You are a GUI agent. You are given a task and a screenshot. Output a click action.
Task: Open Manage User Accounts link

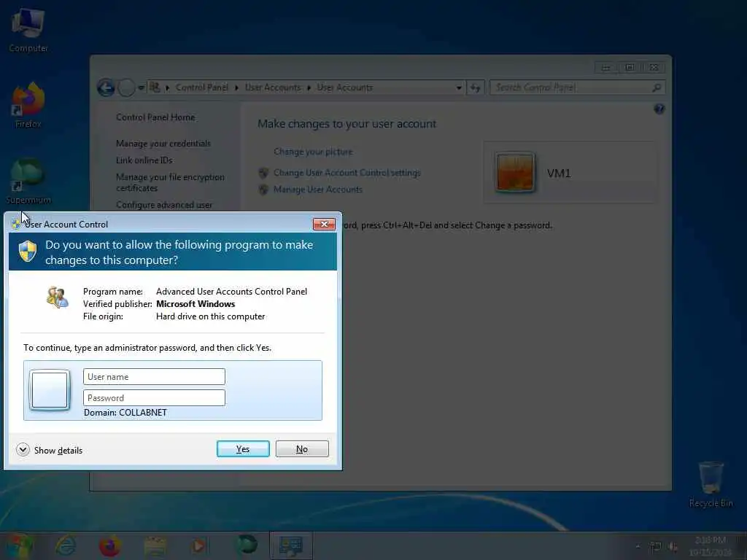click(318, 189)
